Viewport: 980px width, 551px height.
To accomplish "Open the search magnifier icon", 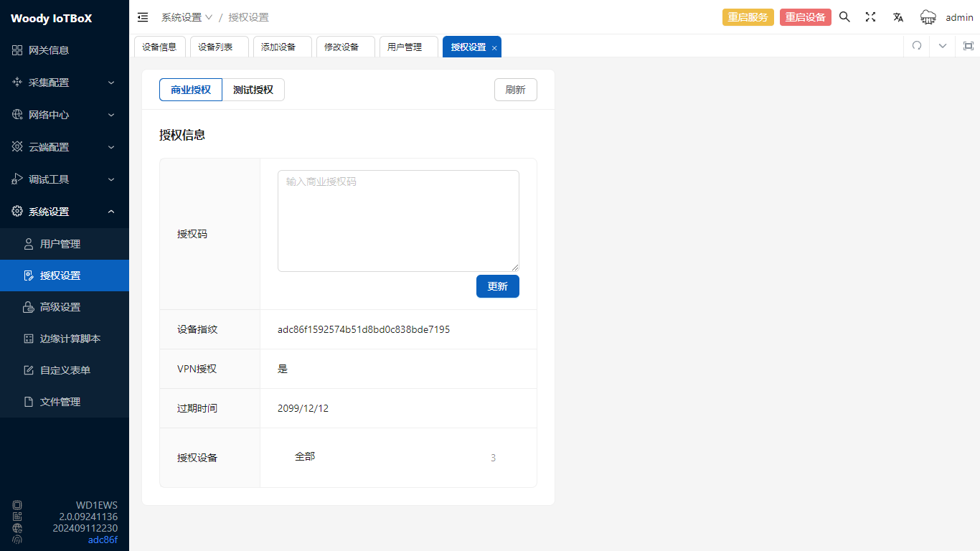I will [x=844, y=17].
